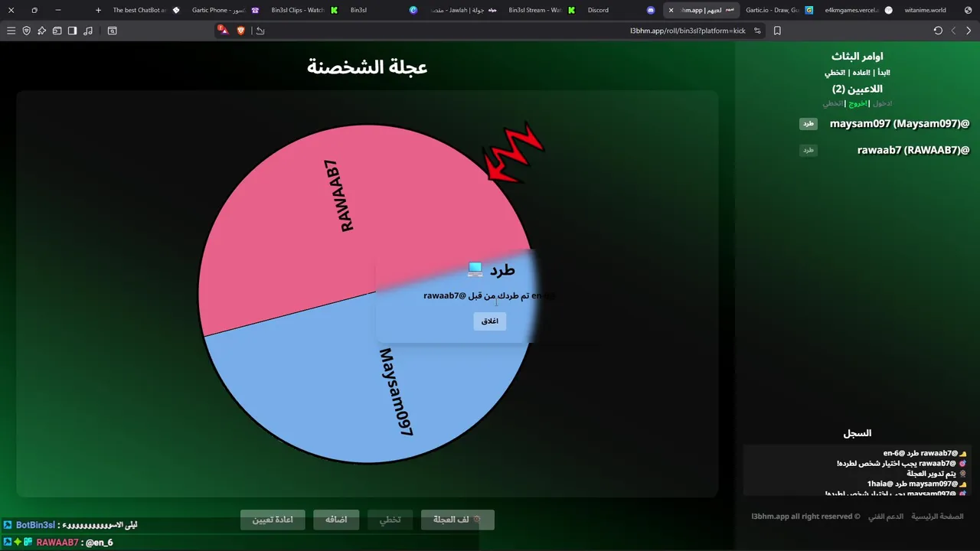Viewport: 980px width, 551px height.
Task: Click player name maysam097 (Maysam097)
Action: pos(900,124)
